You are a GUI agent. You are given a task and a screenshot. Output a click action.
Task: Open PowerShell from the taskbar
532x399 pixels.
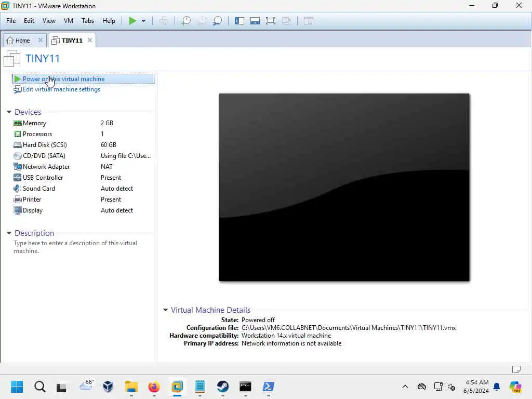[268, 386]
